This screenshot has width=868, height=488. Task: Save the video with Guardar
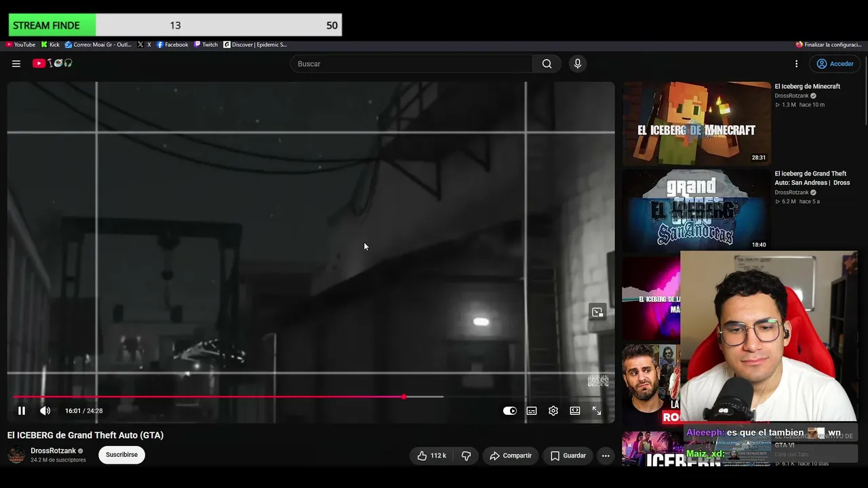click(568, 455)
